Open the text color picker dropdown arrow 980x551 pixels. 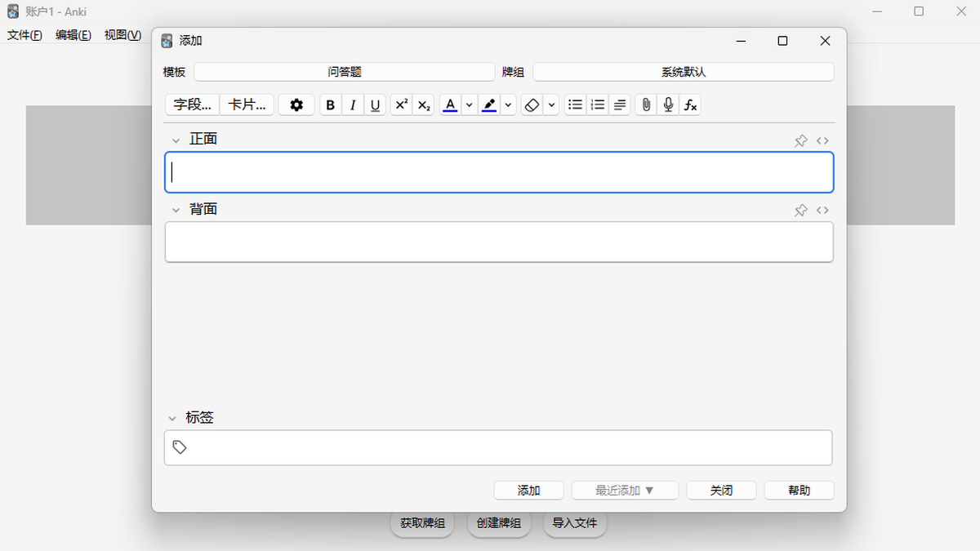pyautogui.click(x=469, y=104)
